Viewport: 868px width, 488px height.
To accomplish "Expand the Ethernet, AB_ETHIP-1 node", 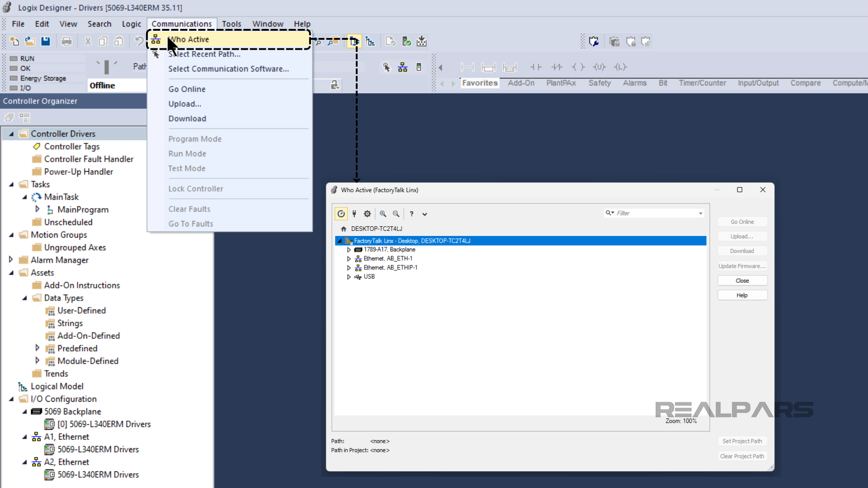I will coord(349,268).
